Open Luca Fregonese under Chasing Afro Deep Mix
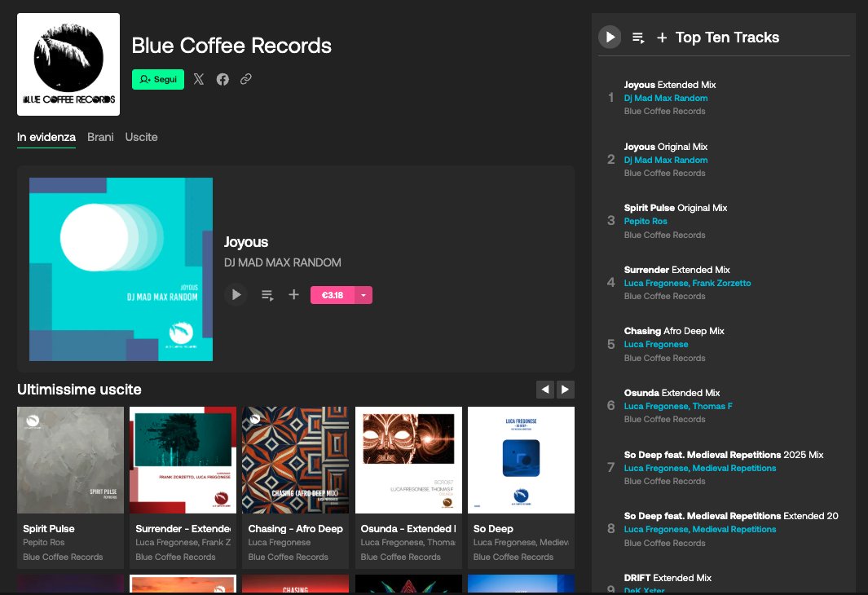The height and width of the screenshot is (595, 868). pos(656,344)
